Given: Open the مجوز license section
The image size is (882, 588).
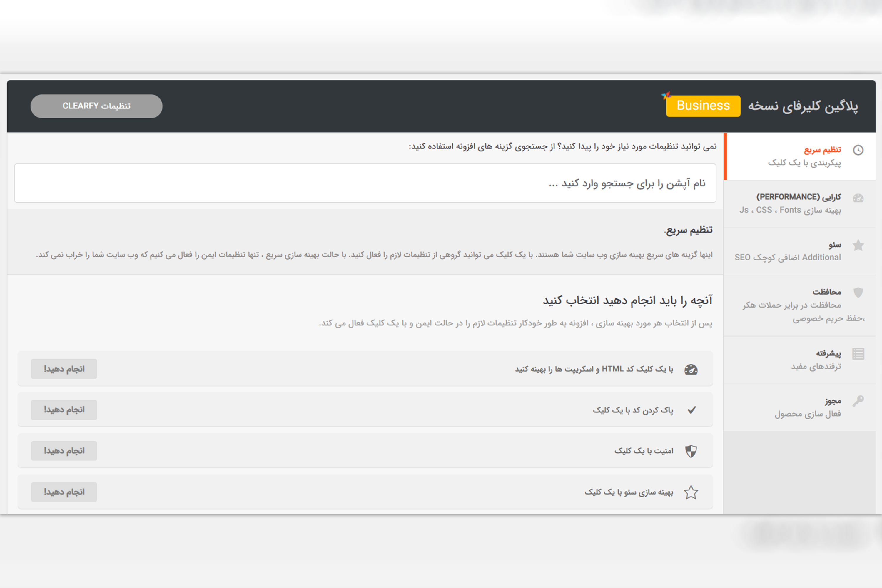Looking at the screenshot, I should [x=833, y=401].
